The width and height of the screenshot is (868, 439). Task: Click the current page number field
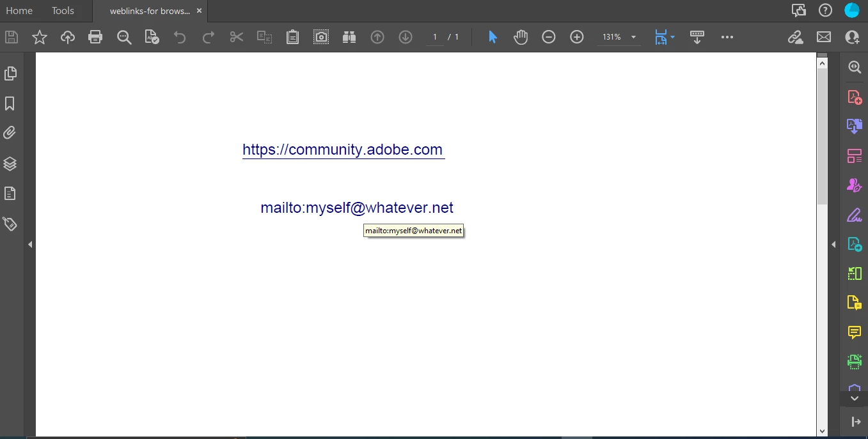point(435,37)
